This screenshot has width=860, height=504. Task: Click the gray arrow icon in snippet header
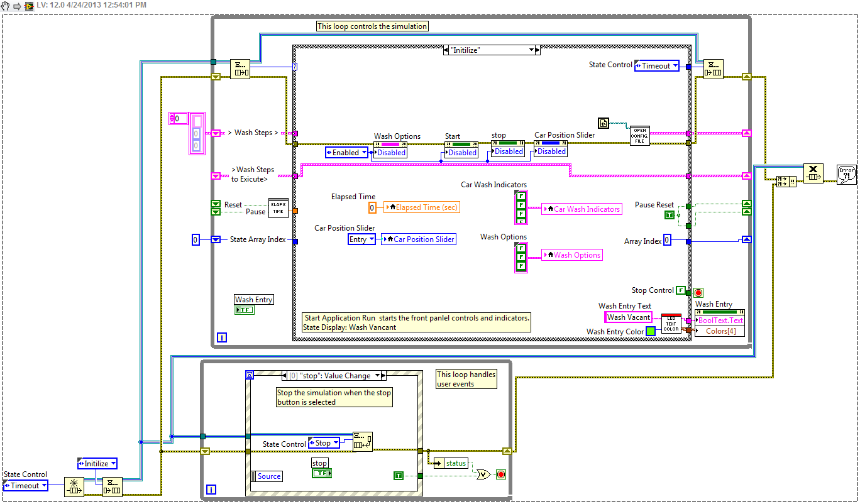[17, 5]
